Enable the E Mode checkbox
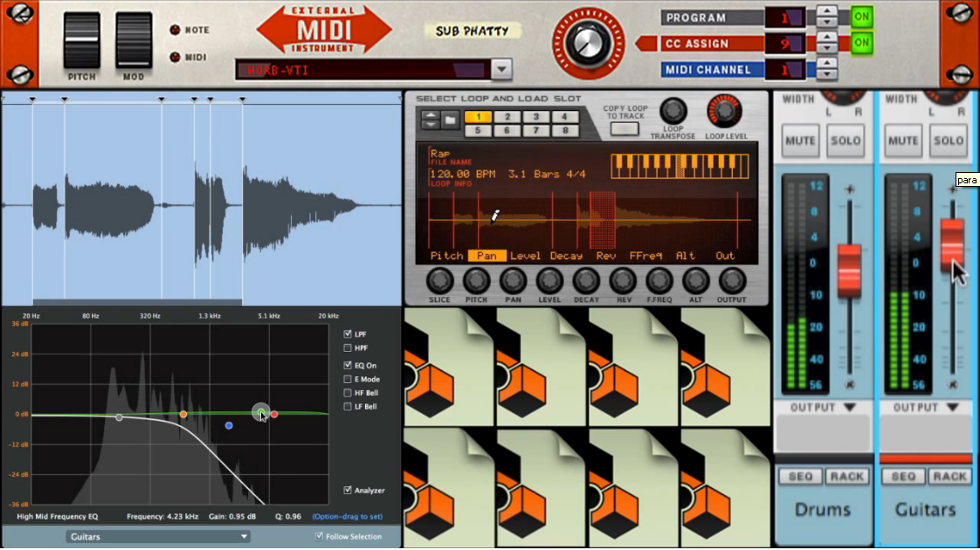This screenshot has height=550, width=980. pos(348,379)
